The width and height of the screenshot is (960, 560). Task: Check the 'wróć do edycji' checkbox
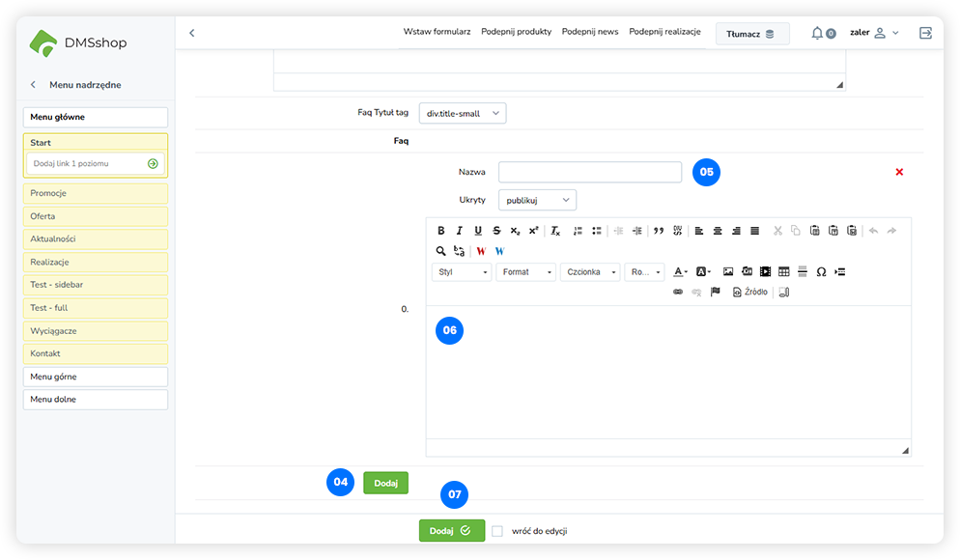[x=497, y=531]
